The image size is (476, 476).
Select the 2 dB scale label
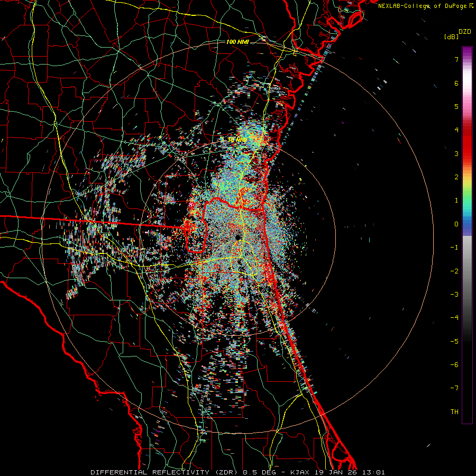[456, 177]
